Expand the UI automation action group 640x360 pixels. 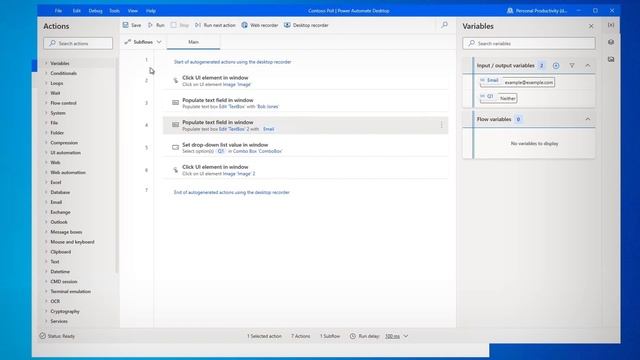[46, 153]
